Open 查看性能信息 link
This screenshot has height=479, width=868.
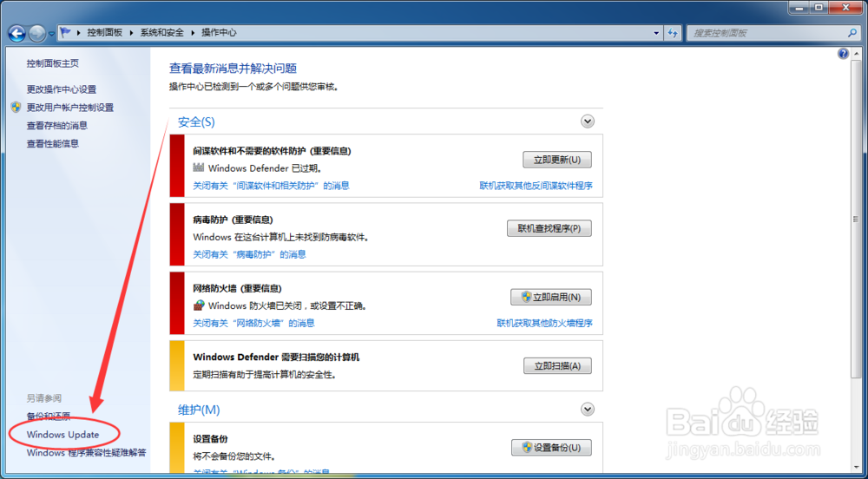(53, 144)
